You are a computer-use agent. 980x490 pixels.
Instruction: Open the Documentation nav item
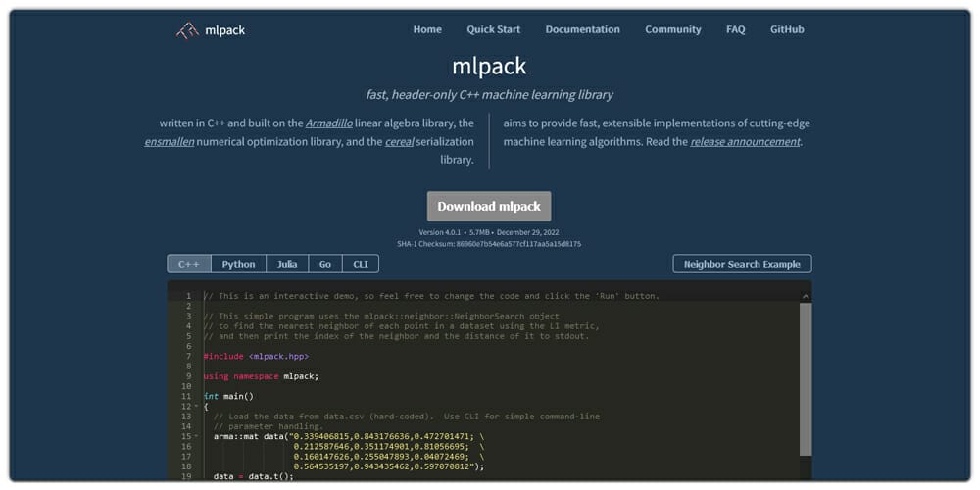click(x=582, y=29)
